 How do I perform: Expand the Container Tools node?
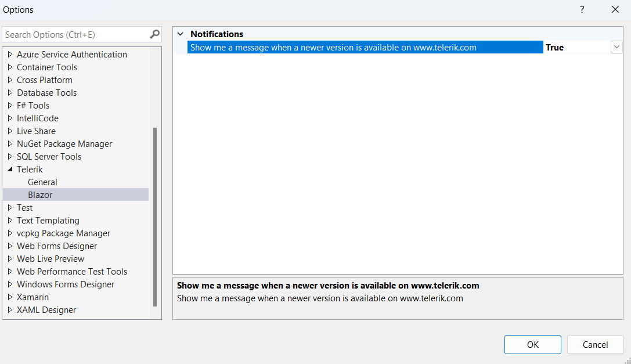point(10,67)
